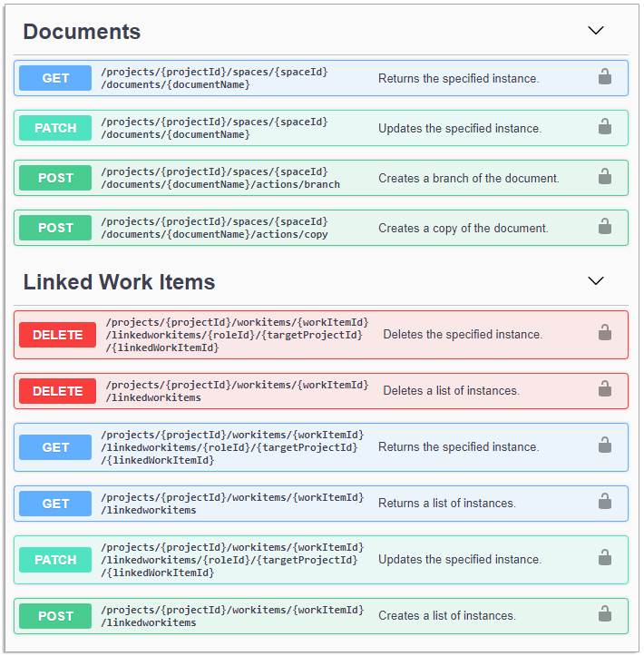Click lock on 'Deletes the specified instance' row
Viewport: 644px width, 656px height.
[x=605, y=333]
